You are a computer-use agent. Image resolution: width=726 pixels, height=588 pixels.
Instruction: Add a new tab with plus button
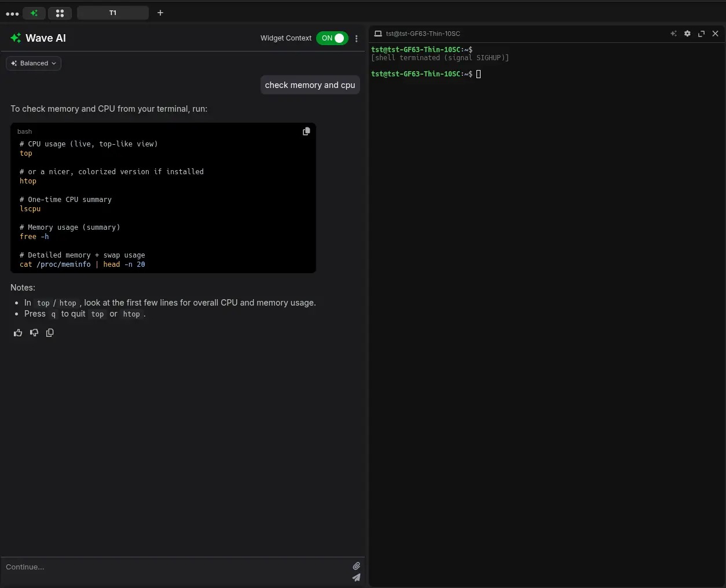tap(160, 13)
